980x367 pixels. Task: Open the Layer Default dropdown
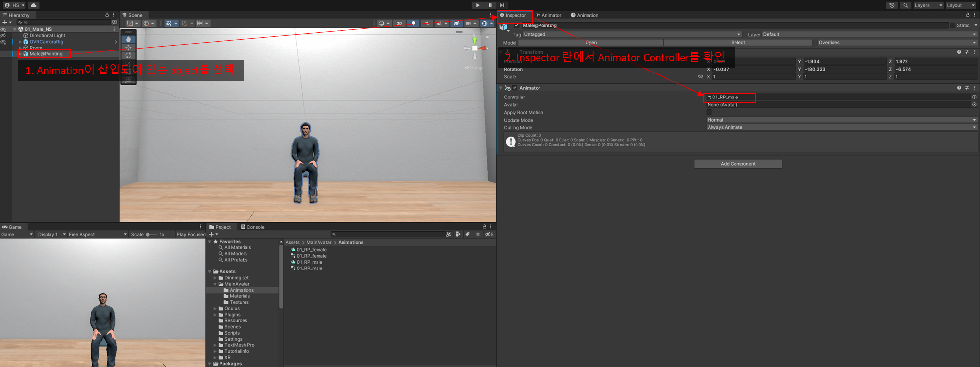870,34
